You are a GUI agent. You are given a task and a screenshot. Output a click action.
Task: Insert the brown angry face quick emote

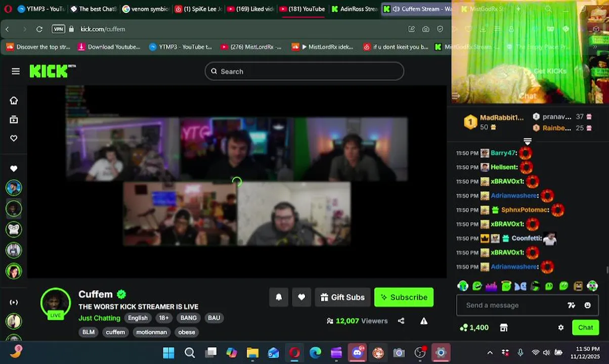point(578,286)
